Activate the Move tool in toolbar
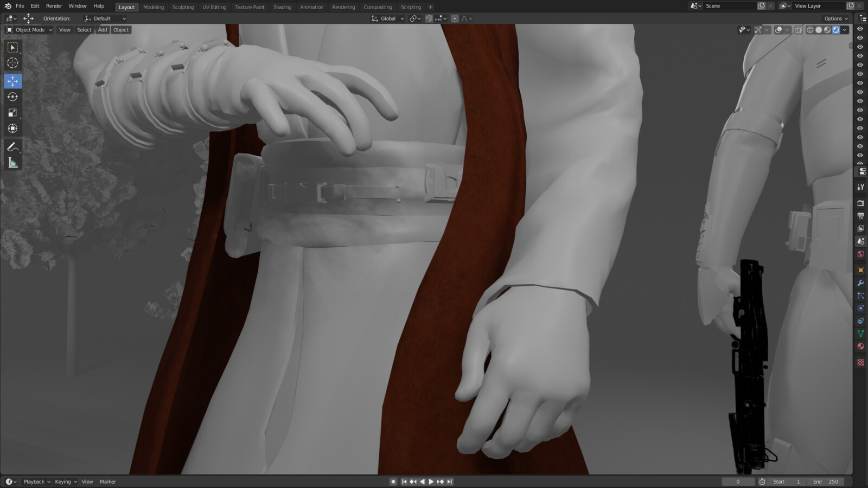Viewport: 868px width, 488px height. coord(12,81)
